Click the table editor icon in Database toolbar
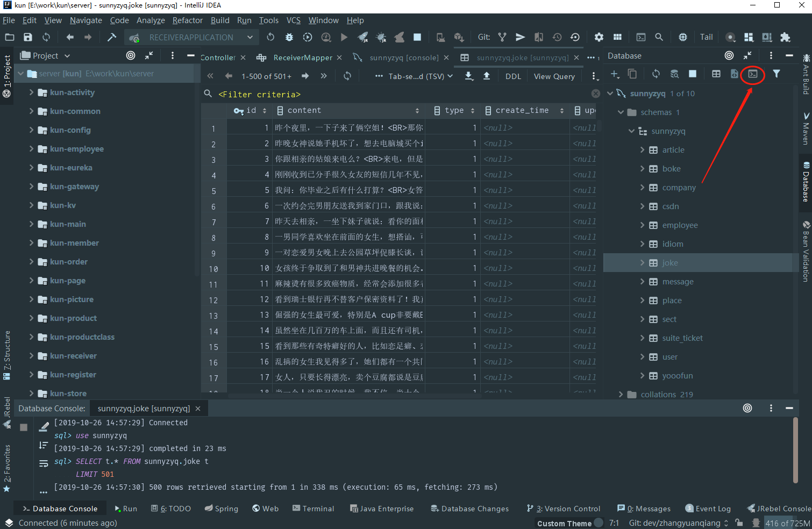 pyautogui.click(x=716, y=74)
